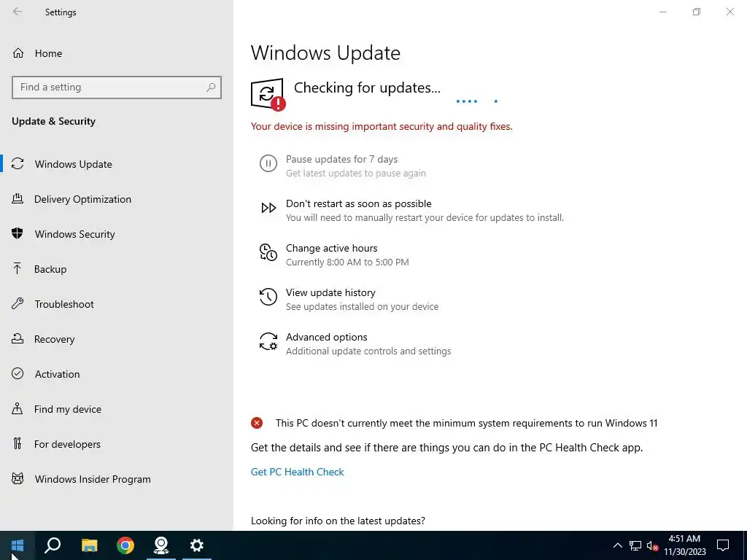Viewport: 747px width, 560px height.
Task: Open Find my device icon
Action: click(x=18, y=408)
